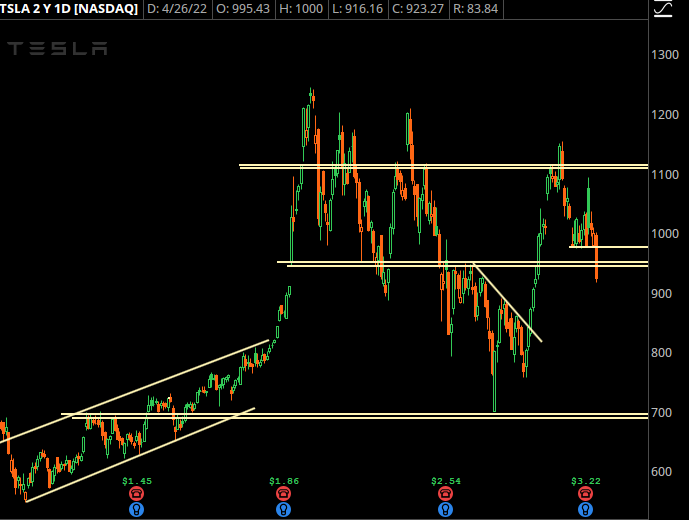The image size is (689, 520).
Task: Click the red earnings phone icon under $2.54
Action: [446, 494]
